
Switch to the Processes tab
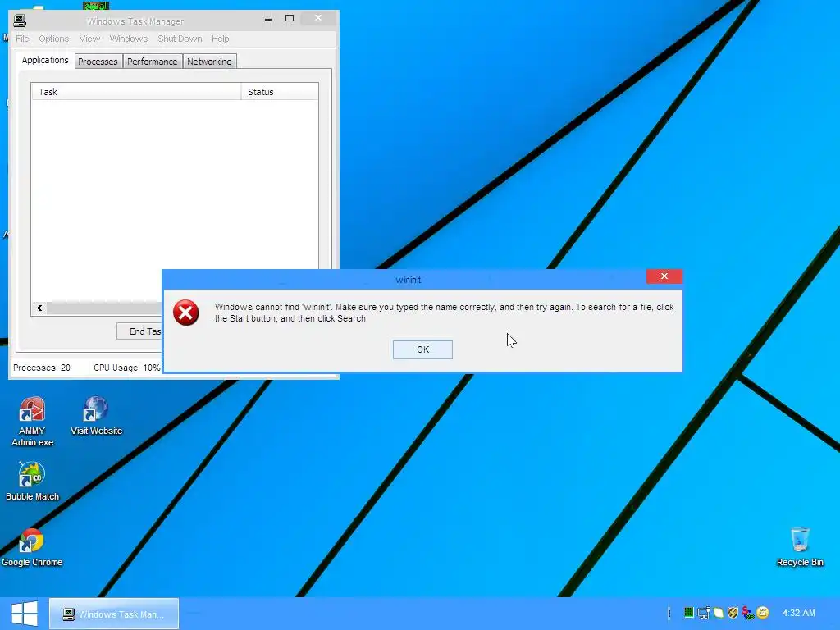tap(98, 62)
